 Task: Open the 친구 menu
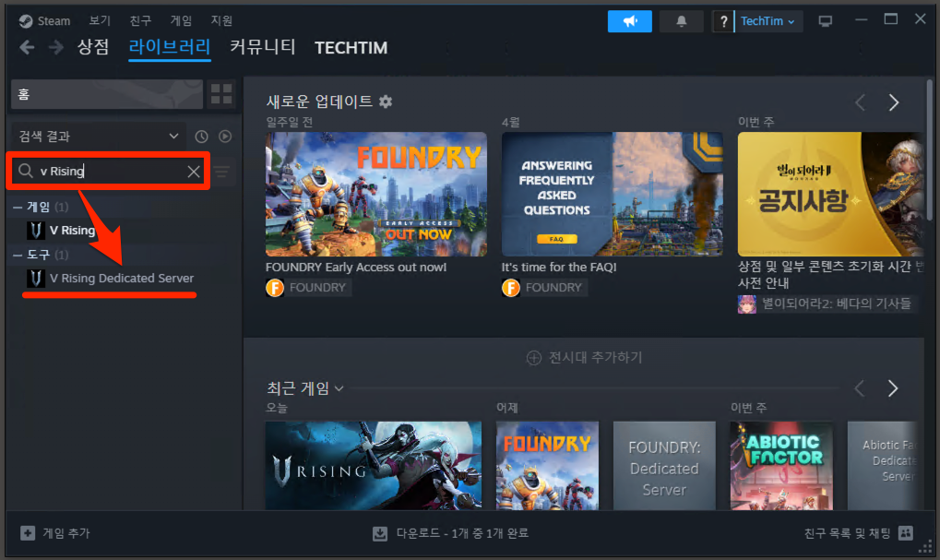click(x=140, y=21)
